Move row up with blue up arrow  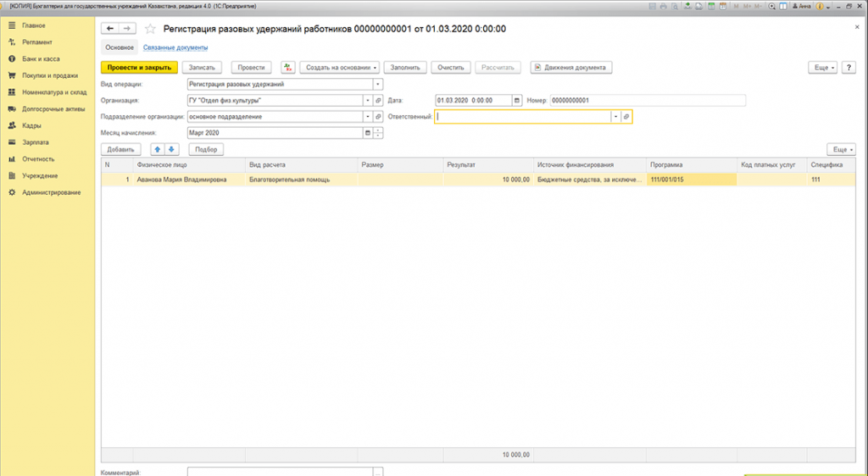(157, 149)
